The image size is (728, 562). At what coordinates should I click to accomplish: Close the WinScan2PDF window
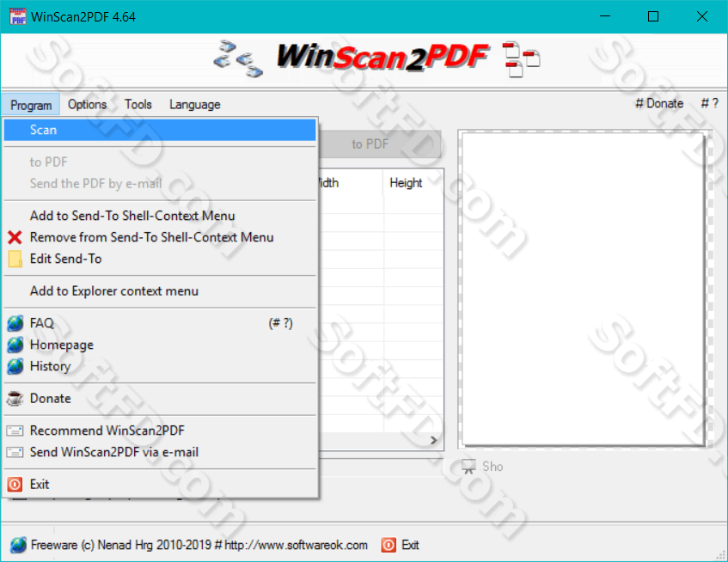tap(702, 16)
